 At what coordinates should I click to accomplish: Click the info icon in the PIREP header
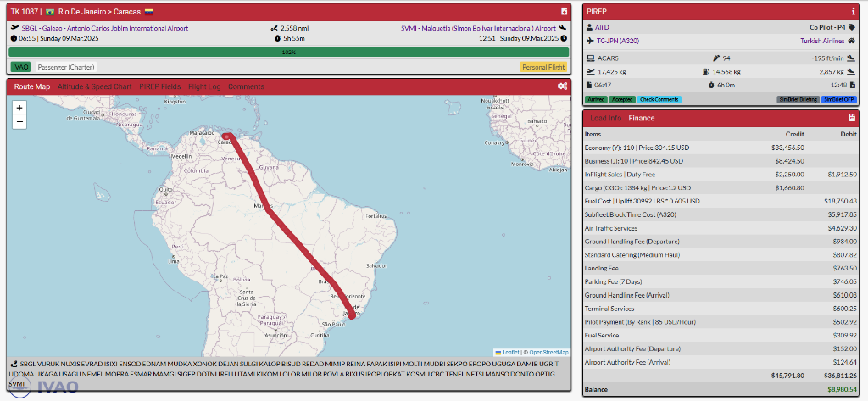point(853,11)
